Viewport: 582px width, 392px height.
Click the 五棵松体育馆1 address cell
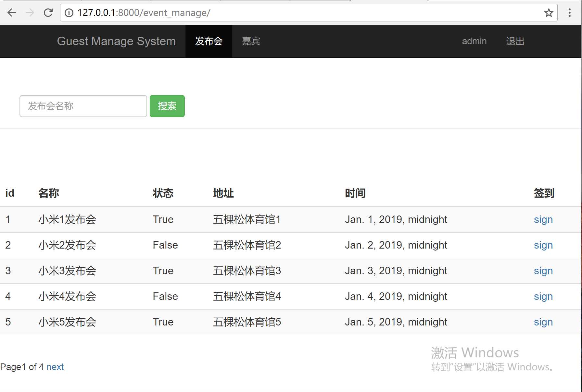[x=247, y=220]
